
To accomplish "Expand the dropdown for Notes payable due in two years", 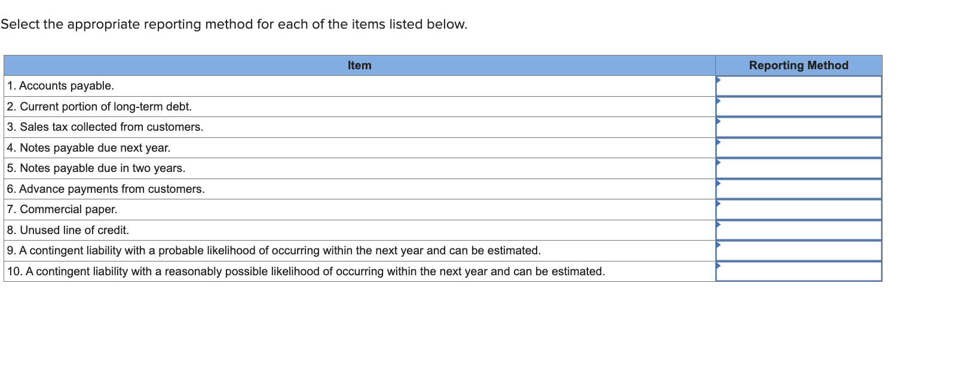I will (798, 168).
